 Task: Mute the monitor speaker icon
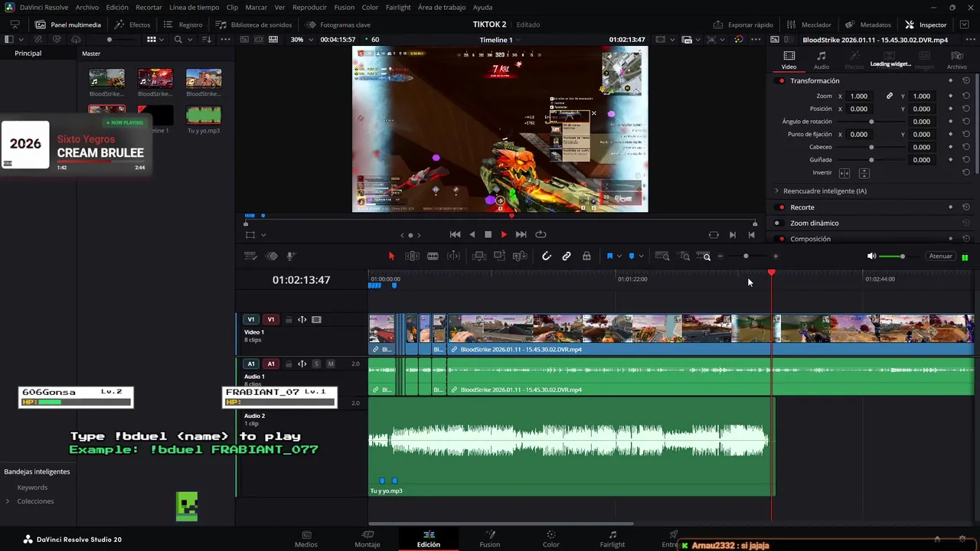(x=871, y=256)
